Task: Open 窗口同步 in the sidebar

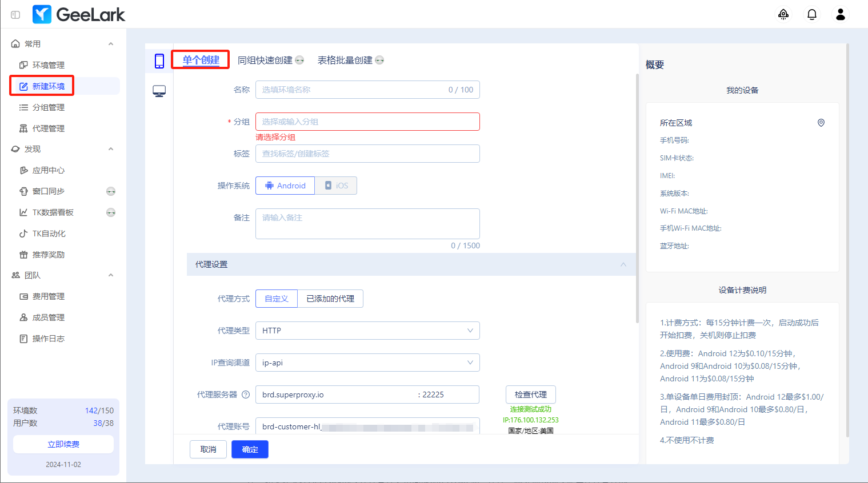Action: [49, 191]
